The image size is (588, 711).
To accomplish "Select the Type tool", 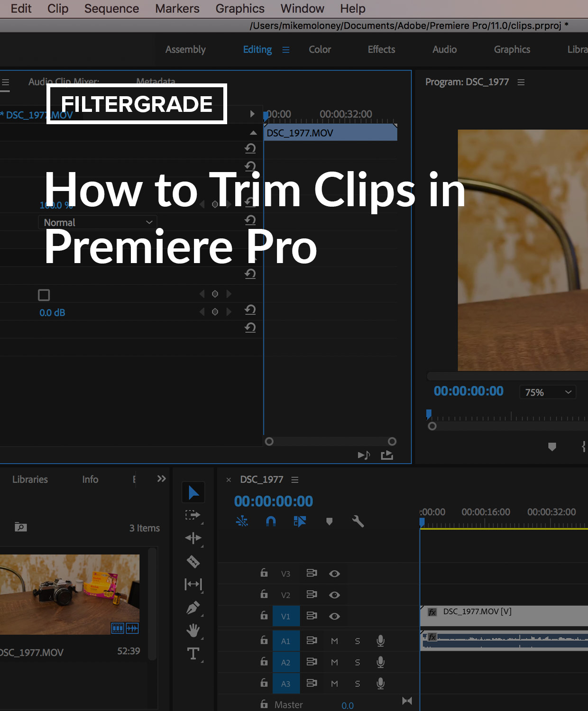I will coord(193,654).
